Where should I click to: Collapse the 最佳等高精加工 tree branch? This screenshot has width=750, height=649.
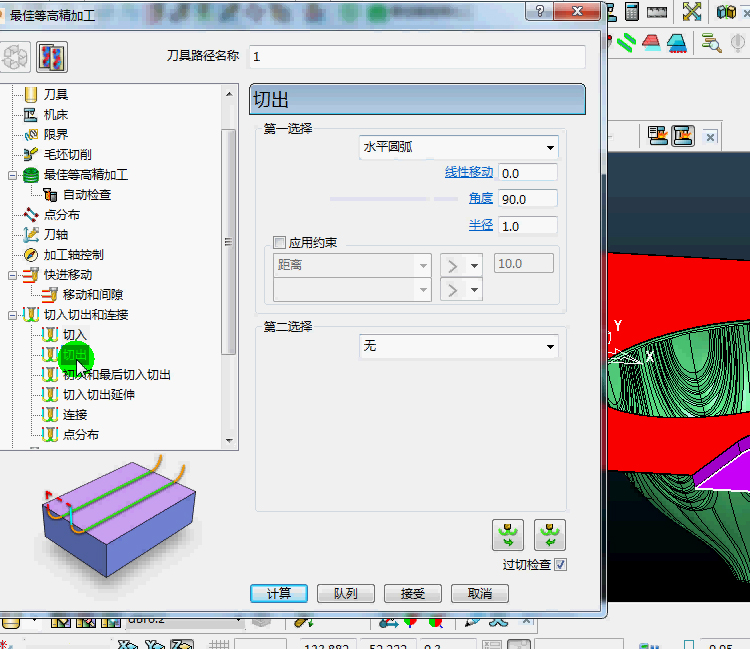point(12,175)
